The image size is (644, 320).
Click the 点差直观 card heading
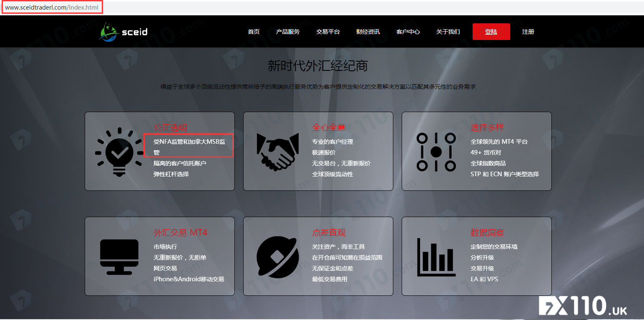pos(329,232)
